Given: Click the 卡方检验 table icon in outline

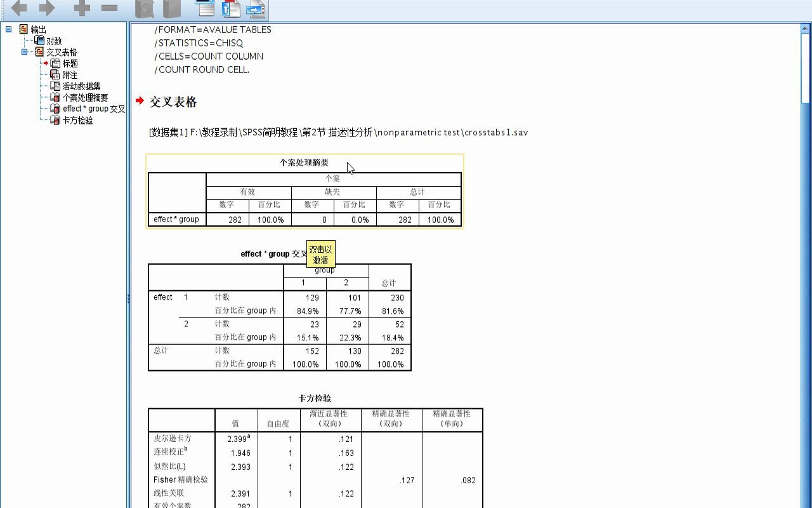Looking at the screenshot, I should click(x=55, y=121).
